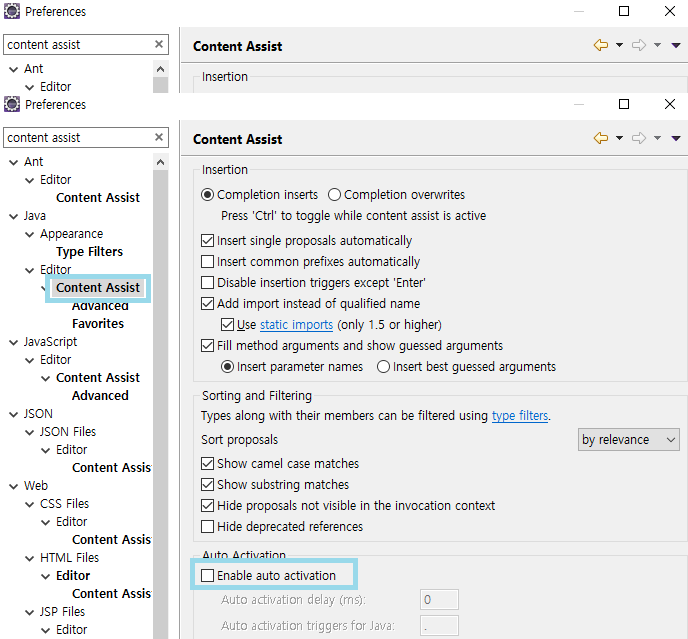Select Completion overwrites radio button
The width and height of the screenshot is (688, 639).
tap(334, 194)
